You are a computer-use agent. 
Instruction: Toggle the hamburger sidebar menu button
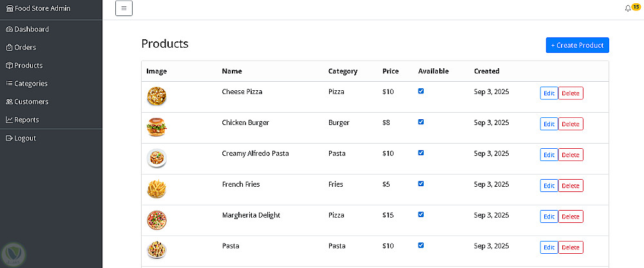tap(124, 8)
